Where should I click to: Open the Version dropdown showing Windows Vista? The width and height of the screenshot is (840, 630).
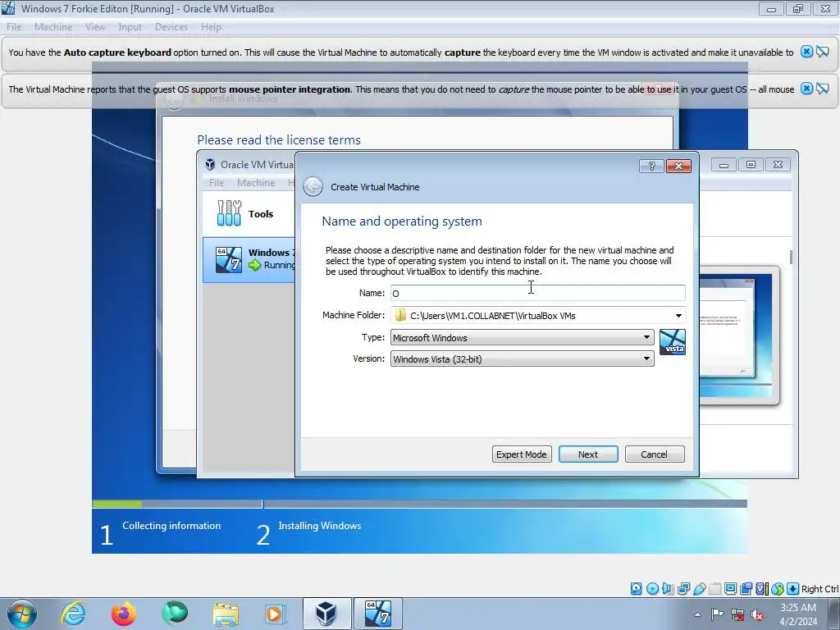tap(523, 359)
